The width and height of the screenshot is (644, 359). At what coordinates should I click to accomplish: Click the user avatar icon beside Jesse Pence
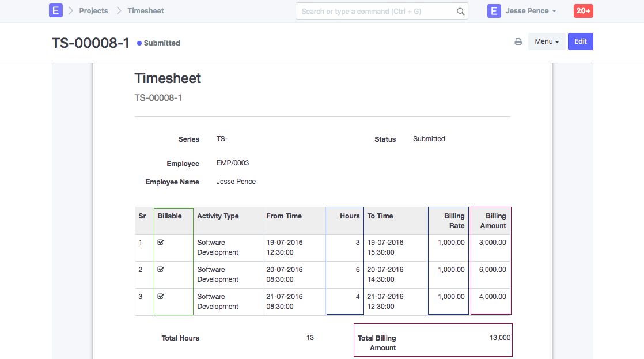(x=494, y=11)
